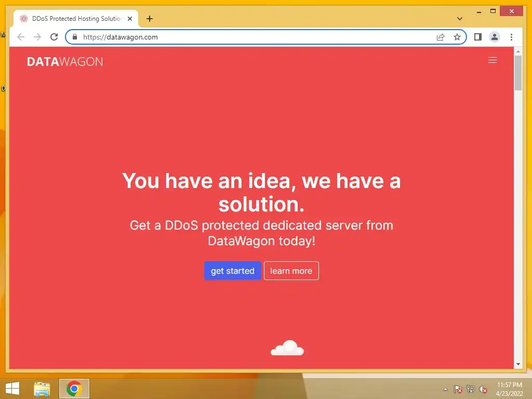The image size is (532, 399).
Task: Open the Chrome three-dot menu
Action: pos(511,37)
